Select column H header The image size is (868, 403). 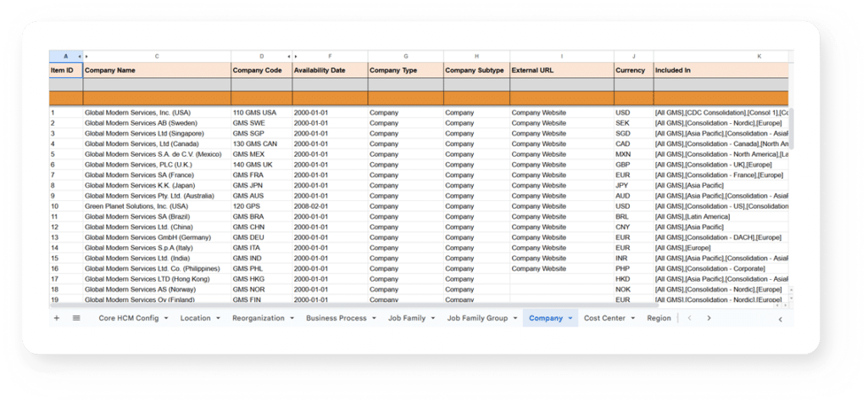(476, 57)
